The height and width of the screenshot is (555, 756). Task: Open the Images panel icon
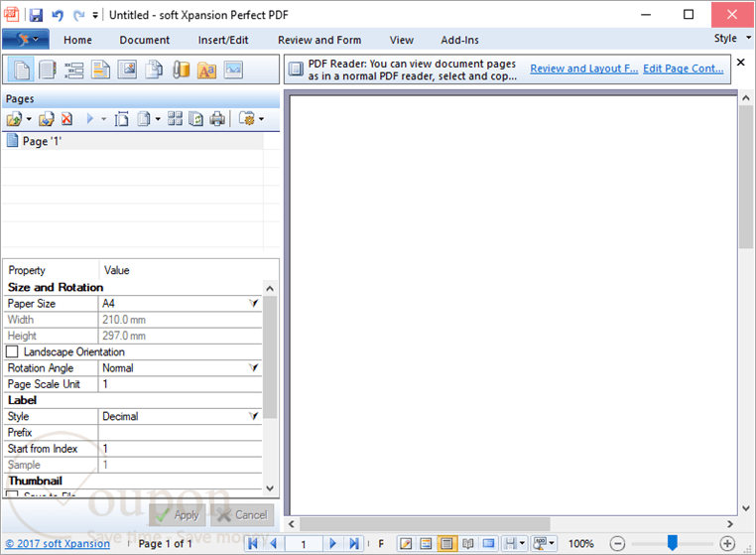pyautogui.click(x=233, y=69)
